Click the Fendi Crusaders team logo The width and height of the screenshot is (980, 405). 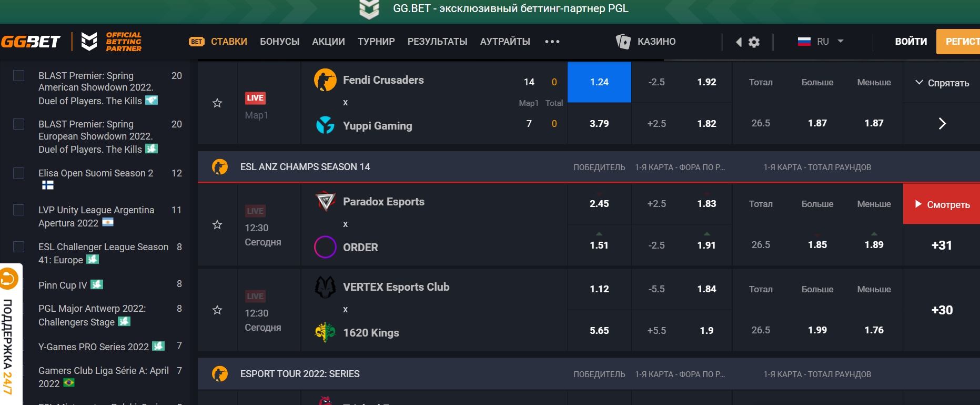[x=325, y=80]
